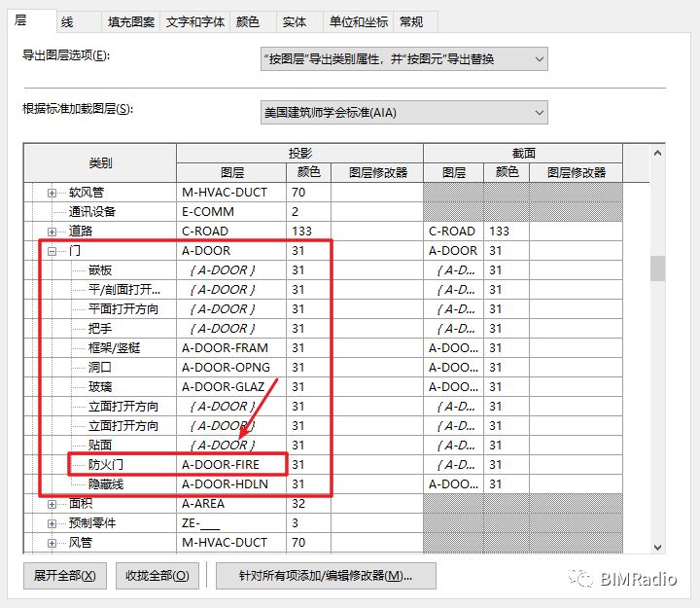This screenshot has height=608, width=700.
Task: Collapse the 门 category
Action: click(x=52, y=252)
